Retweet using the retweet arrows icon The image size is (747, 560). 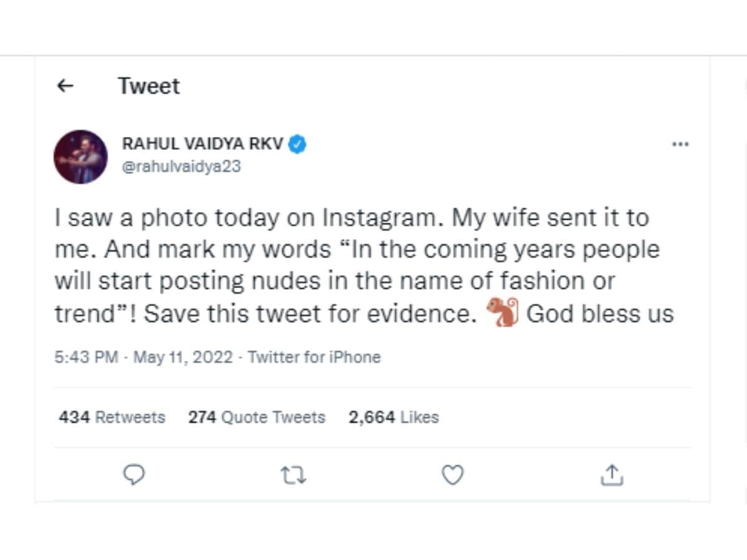pos(293,476)
